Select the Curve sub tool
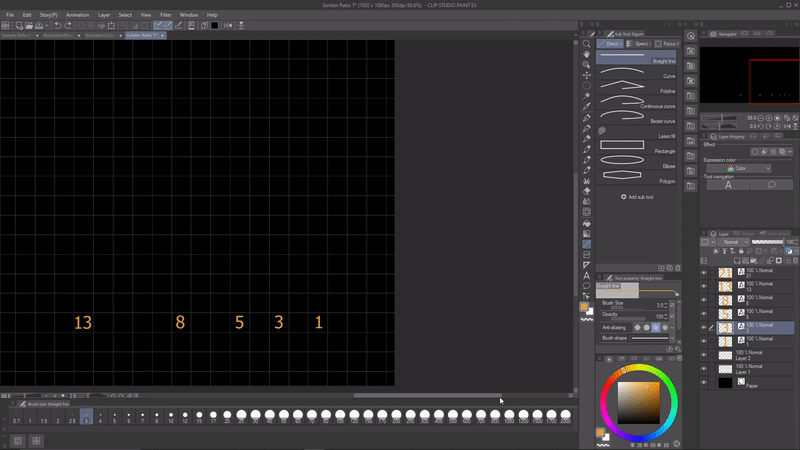The width and height of the screenshot is (800, 450). [x=637, y=72]
